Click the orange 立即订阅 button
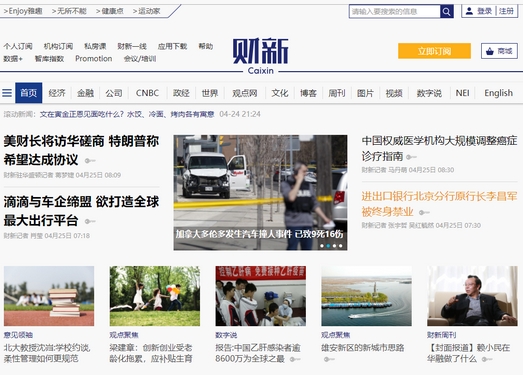 434,51
